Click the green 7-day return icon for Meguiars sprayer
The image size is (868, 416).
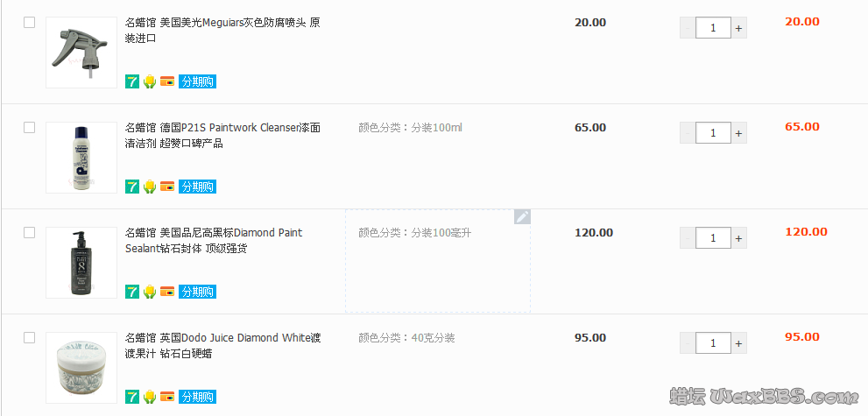(132, 81)
